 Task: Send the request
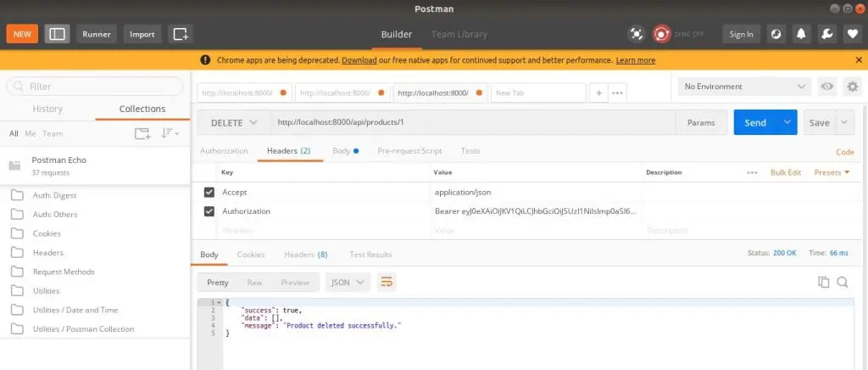coord(755,123)
